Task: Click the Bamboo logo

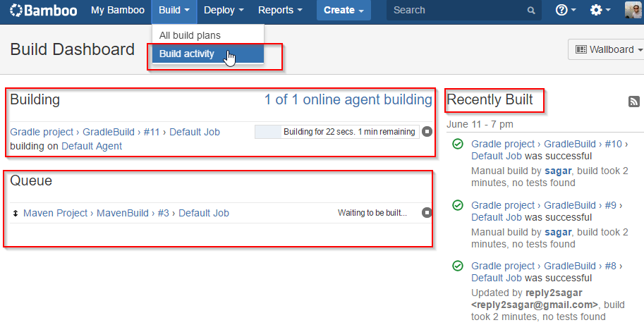Action: click(43, 11)
